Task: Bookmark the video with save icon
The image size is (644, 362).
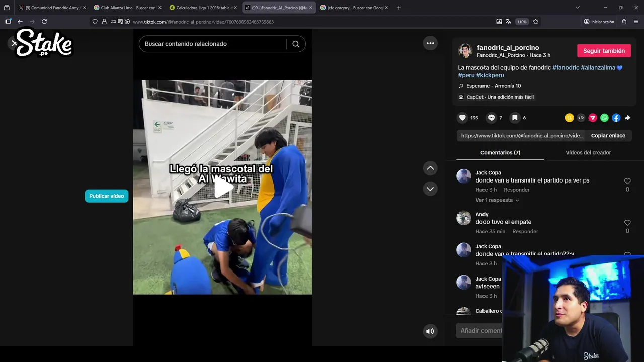Action: 515,118
